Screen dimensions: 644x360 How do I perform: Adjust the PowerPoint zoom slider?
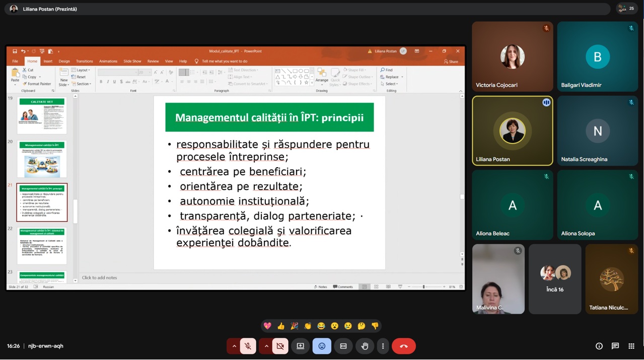point(423,287)
